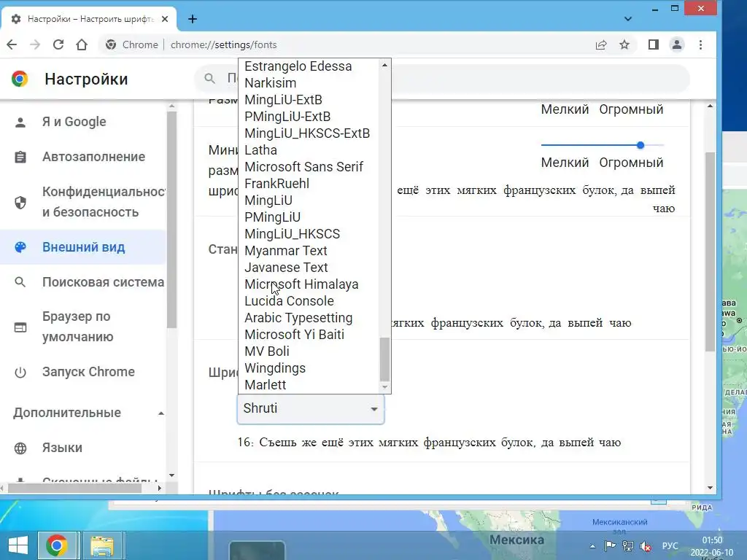Image resolution: width=747 pixels, height=560 pixels.
Task: Click the sidebar vertical scrollbar
Action: [x=172, y=219]
